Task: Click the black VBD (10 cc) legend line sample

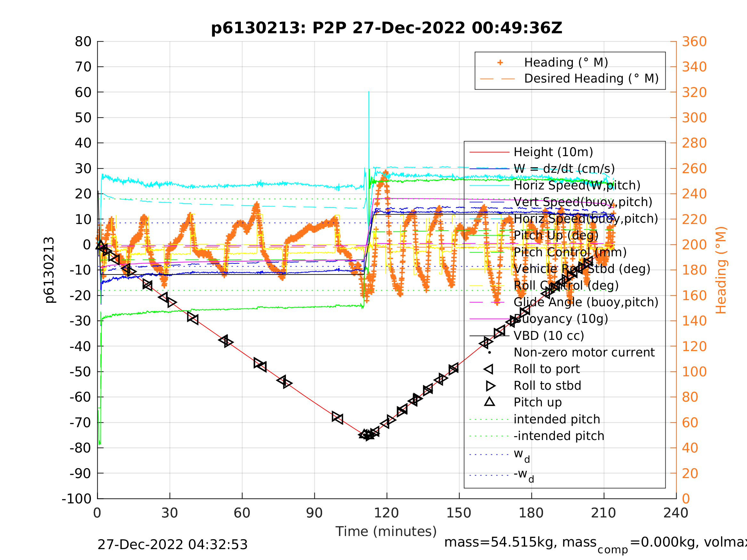Action: coord(489,336)
